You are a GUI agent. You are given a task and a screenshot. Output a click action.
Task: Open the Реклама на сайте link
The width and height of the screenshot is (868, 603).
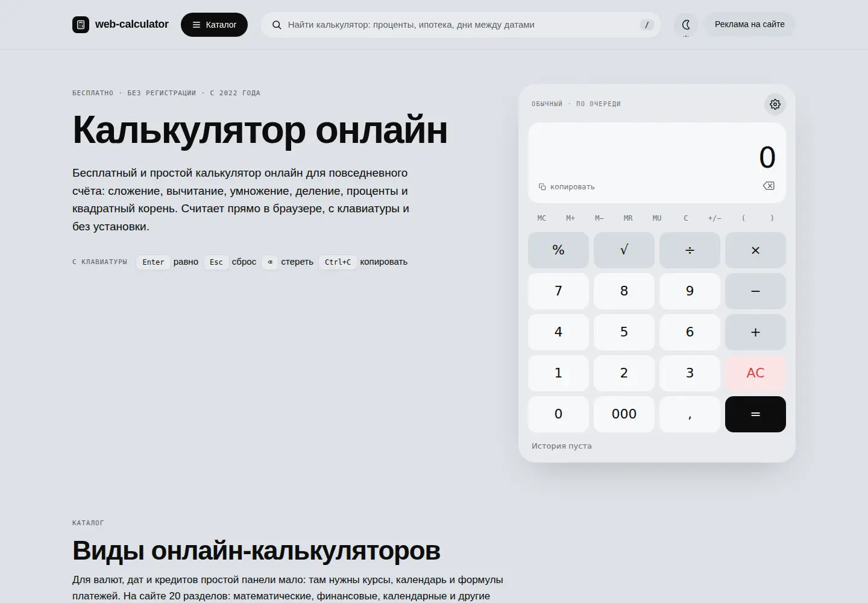pos(750,24)
